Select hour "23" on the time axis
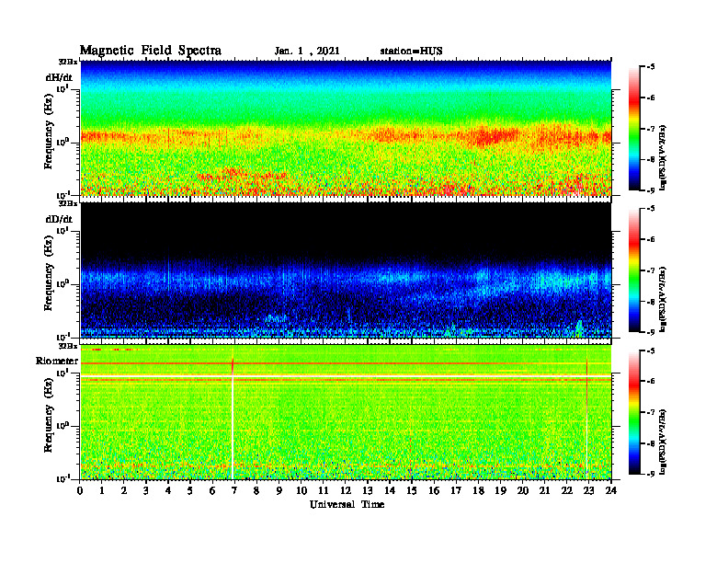This screenshot has width=728, height=563. click(589, 490)
